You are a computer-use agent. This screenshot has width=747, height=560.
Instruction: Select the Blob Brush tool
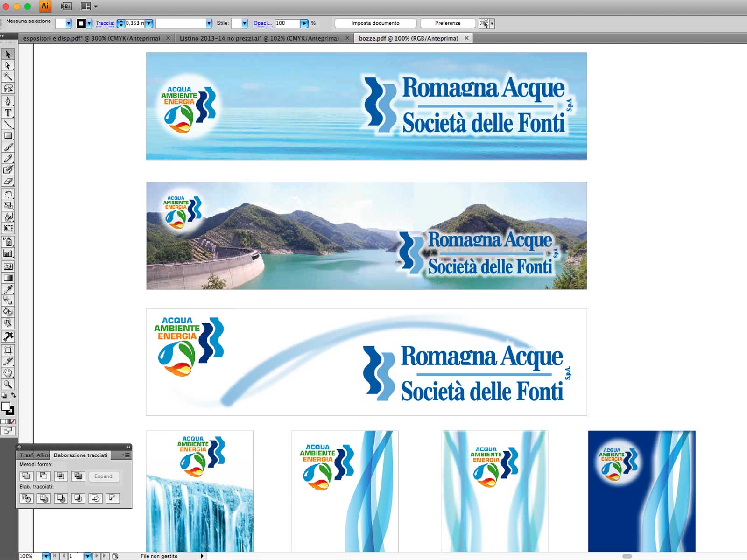coord(8,170)
